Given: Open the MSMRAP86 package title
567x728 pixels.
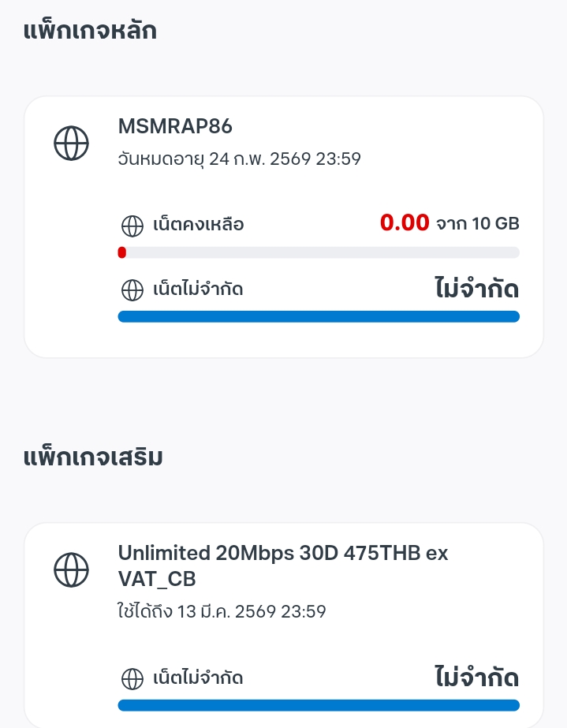Looking at the screenshot, I should click(175, 126).
